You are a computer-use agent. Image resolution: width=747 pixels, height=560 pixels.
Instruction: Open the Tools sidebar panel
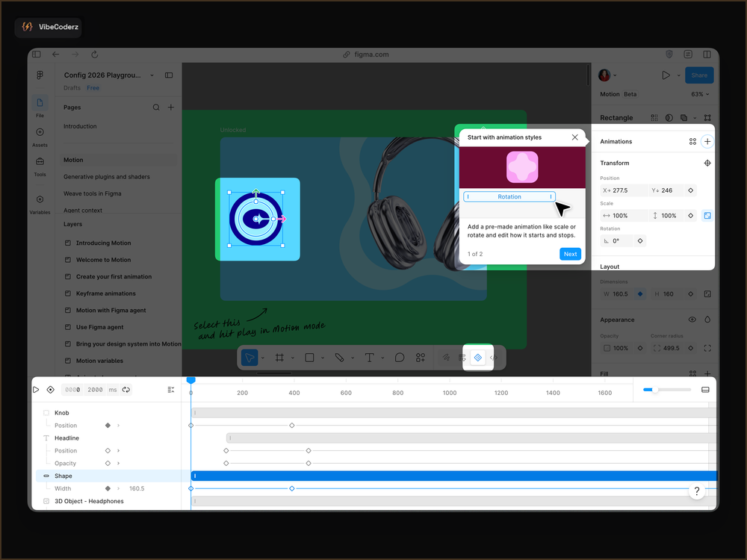pyautogui.click(x=40, y=167)
